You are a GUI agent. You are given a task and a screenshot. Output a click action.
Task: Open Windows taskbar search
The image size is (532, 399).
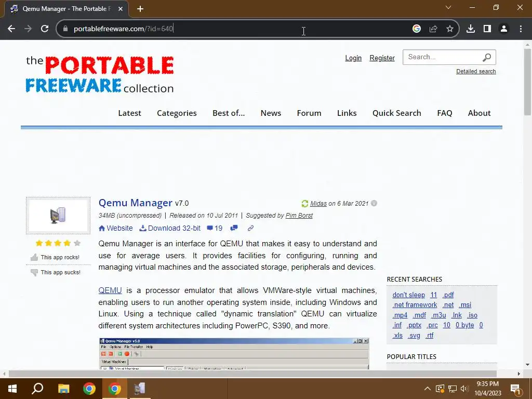pos(37,389)
